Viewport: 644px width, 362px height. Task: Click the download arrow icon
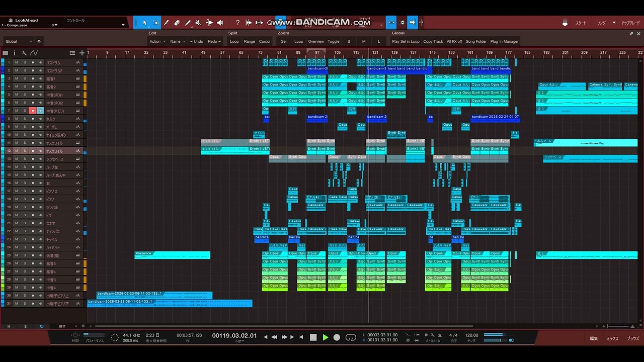565,23
